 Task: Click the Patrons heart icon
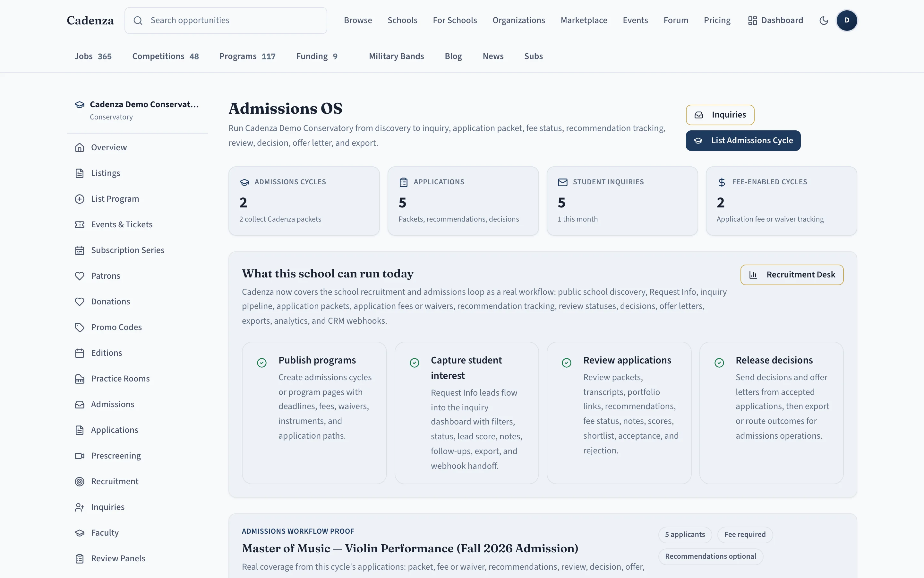[80, 276]
